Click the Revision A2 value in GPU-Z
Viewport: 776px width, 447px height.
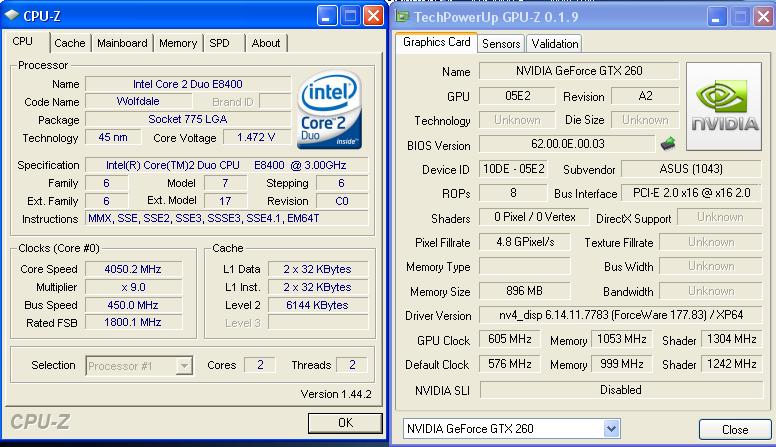645,96
